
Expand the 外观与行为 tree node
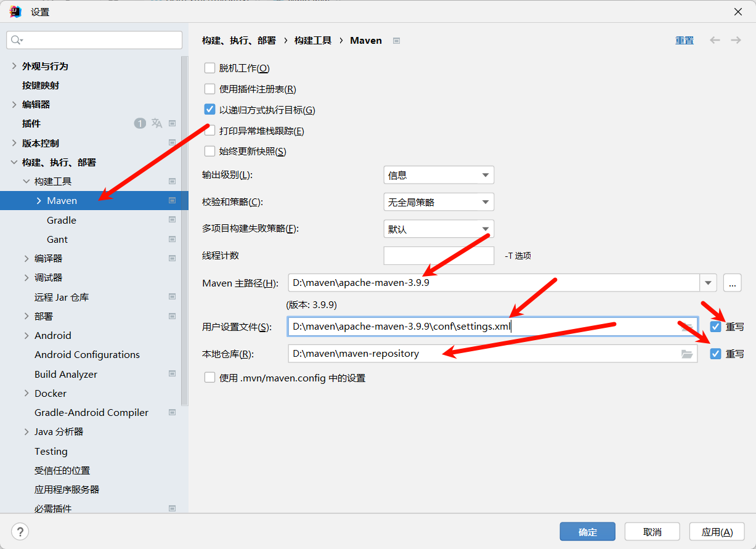tap(14, 66)
